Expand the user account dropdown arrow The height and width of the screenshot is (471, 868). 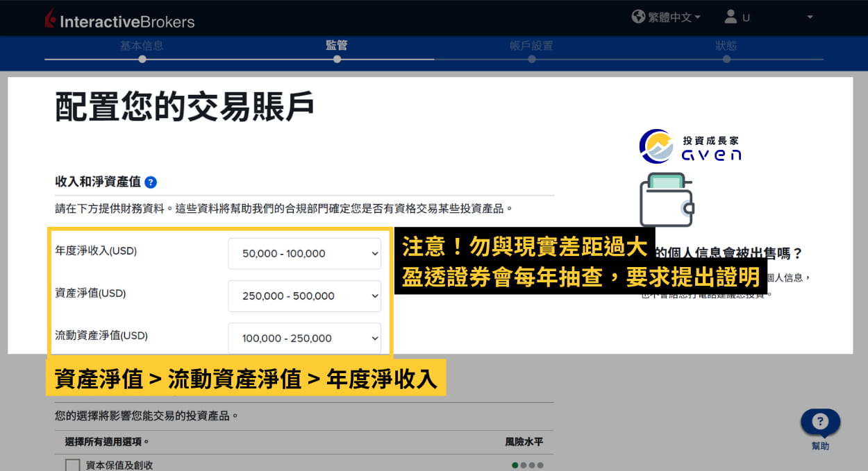(x=810, y=17)
